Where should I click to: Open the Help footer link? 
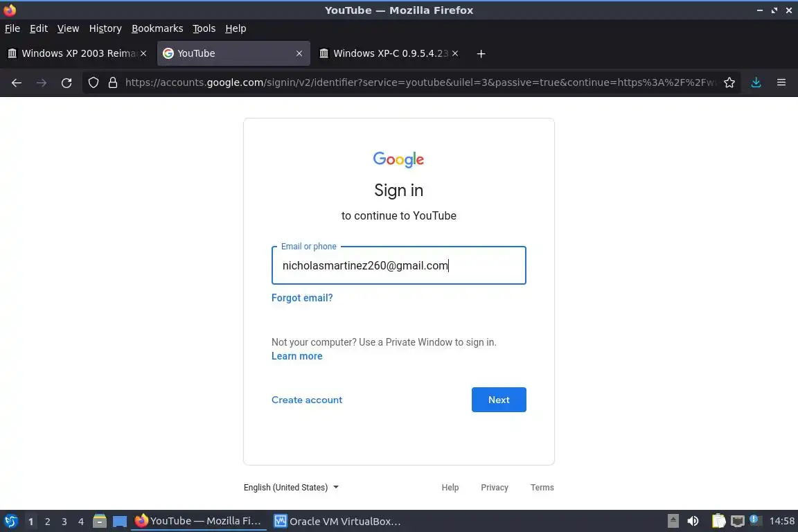(x=450, y=487)
